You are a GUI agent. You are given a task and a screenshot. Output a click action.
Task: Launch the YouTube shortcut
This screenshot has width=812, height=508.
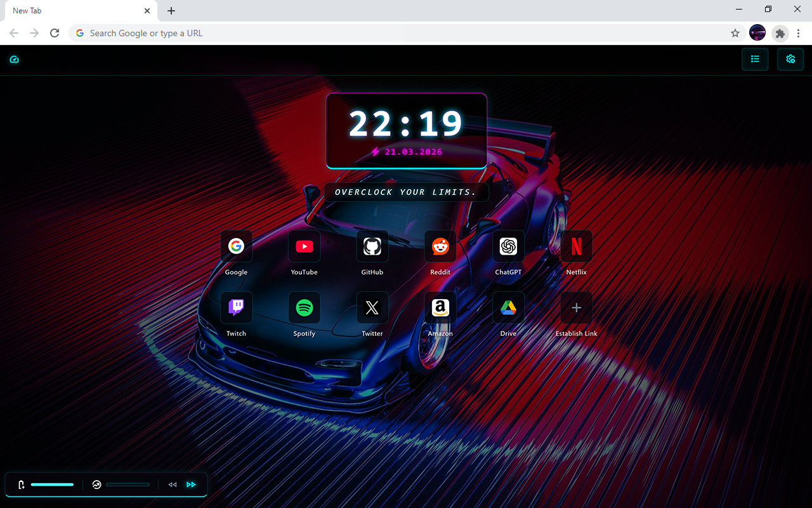pos(304,246)
